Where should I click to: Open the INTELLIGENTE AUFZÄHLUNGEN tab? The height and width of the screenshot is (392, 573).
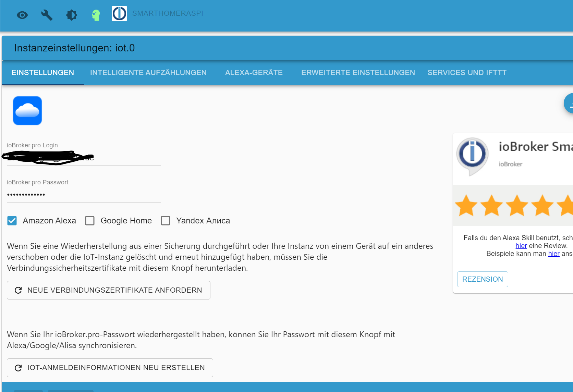[x=148, y=73]
